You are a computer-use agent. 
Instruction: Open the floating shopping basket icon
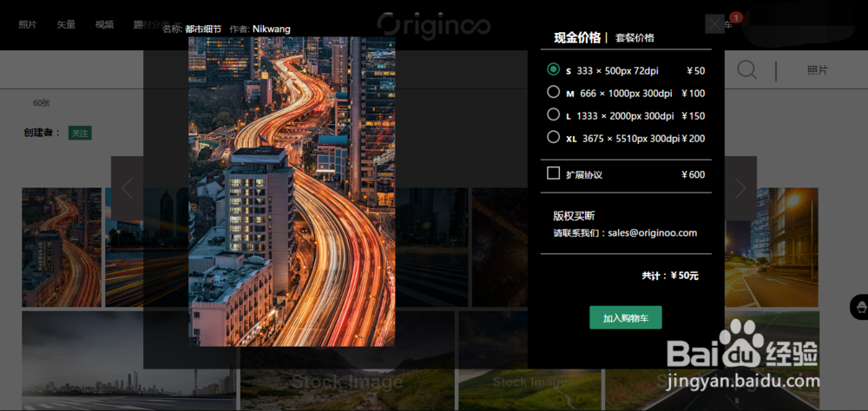pyautogui.click(x=860, y=307)
